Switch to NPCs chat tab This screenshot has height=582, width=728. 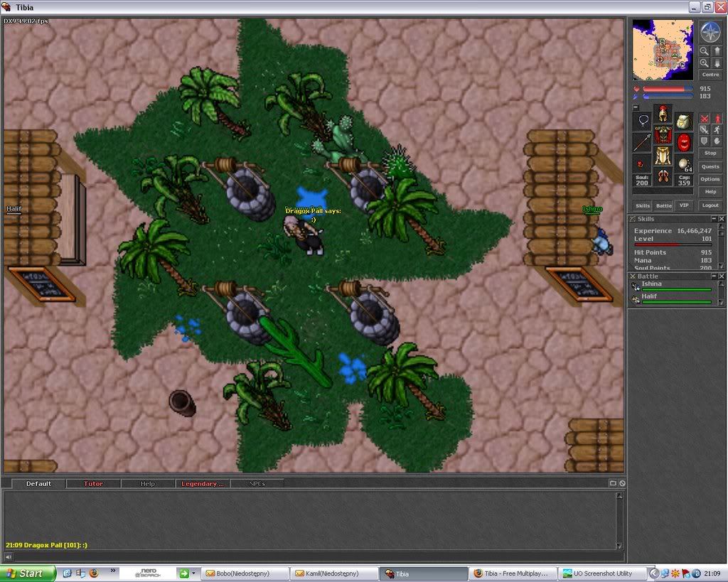[x=257, y=484]
